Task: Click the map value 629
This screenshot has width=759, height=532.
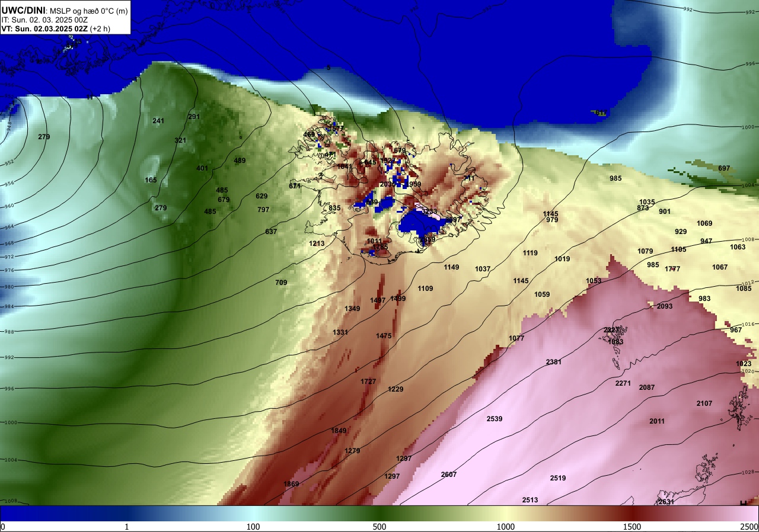Action: (261, 196)
